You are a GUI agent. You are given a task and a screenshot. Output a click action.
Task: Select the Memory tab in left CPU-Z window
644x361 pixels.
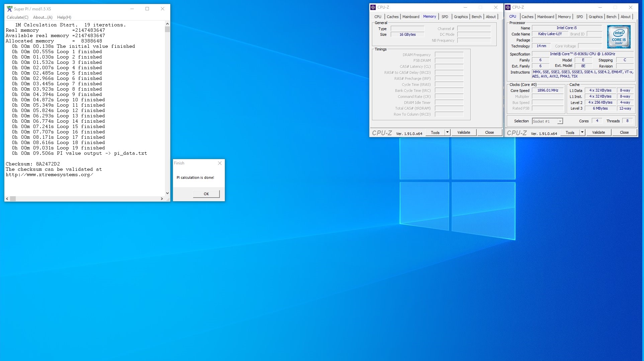click(429, 16)
